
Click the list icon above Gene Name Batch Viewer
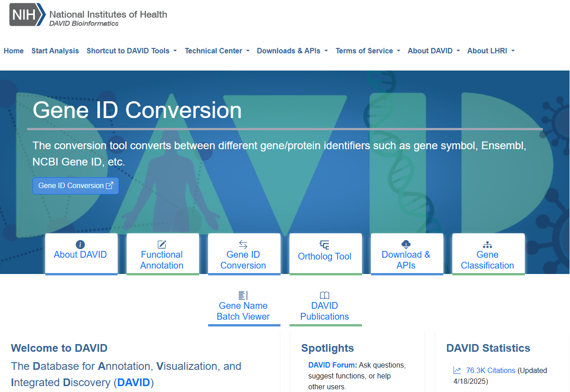pos(243,296)
